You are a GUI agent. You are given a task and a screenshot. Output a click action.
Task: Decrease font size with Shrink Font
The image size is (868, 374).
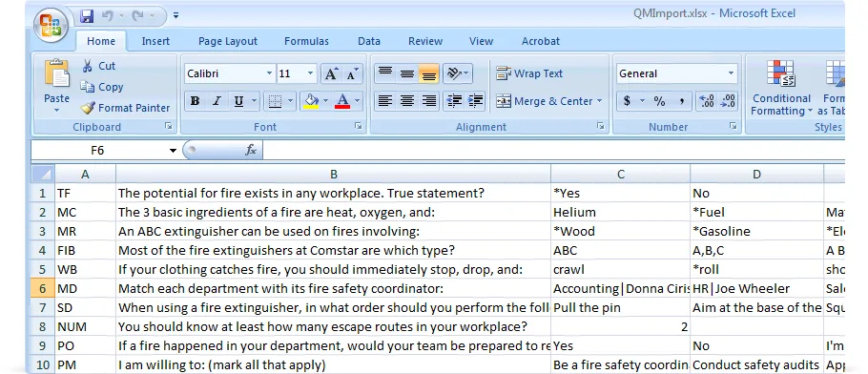pyautogui.click(x=352, y=73)
